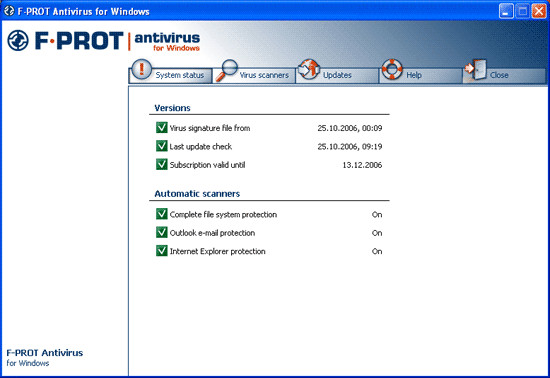550x378 pixels.
Task: Click 'On' status for file system protection
Action: point(377,215)
